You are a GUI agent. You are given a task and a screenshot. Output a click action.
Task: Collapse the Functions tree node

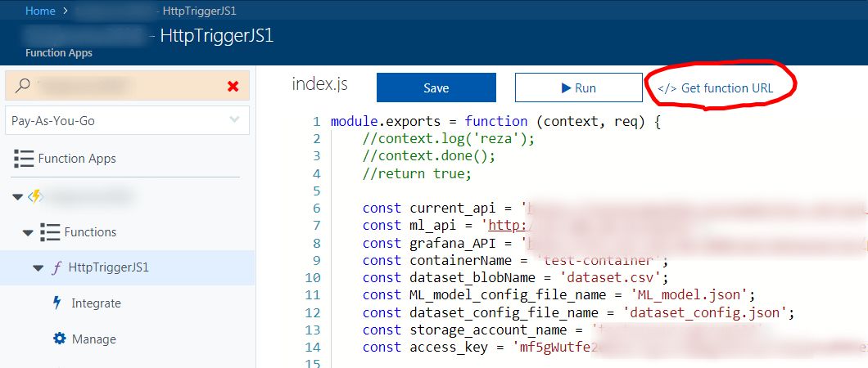pos(28,232)
